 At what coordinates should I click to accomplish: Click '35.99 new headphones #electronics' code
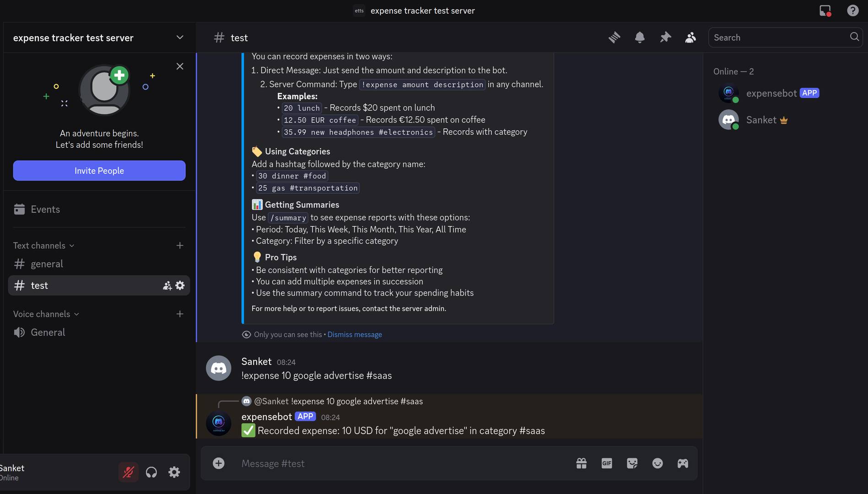[x=358, y=132]
